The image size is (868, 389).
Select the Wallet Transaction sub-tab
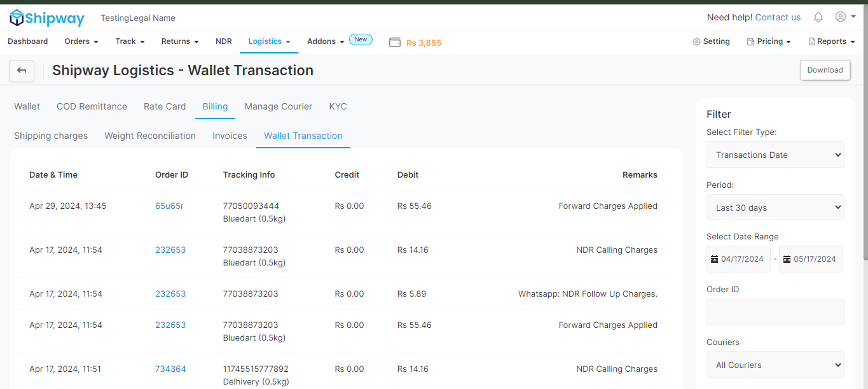pos(303,136)
